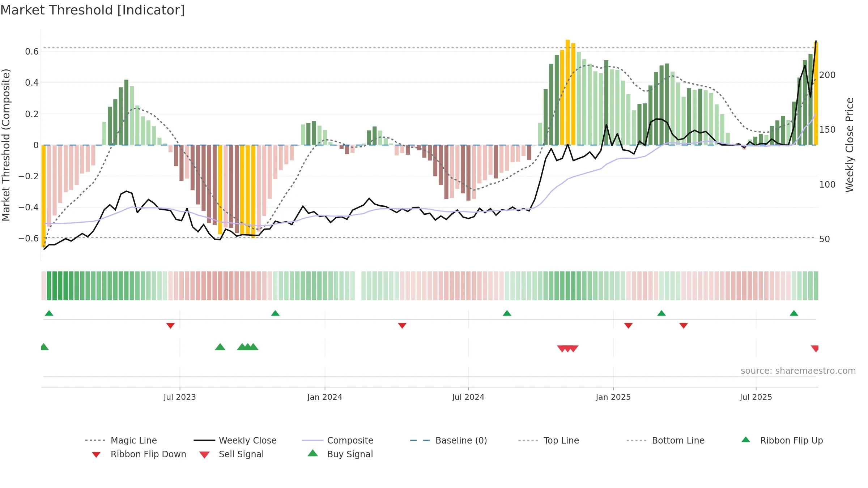Viewport: 868px width, 488px height.
Task: Click the final sell signal at the chart's right edge
Action: (x=815, y=349)
